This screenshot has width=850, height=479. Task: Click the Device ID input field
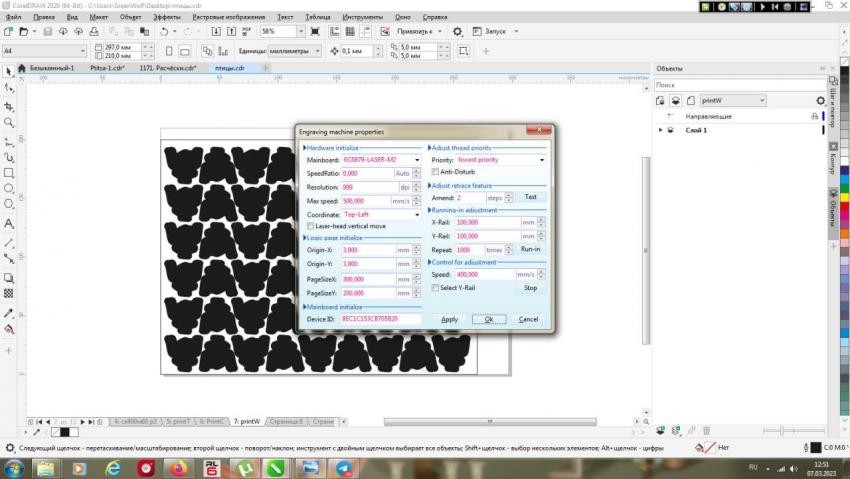click(380, 319)
